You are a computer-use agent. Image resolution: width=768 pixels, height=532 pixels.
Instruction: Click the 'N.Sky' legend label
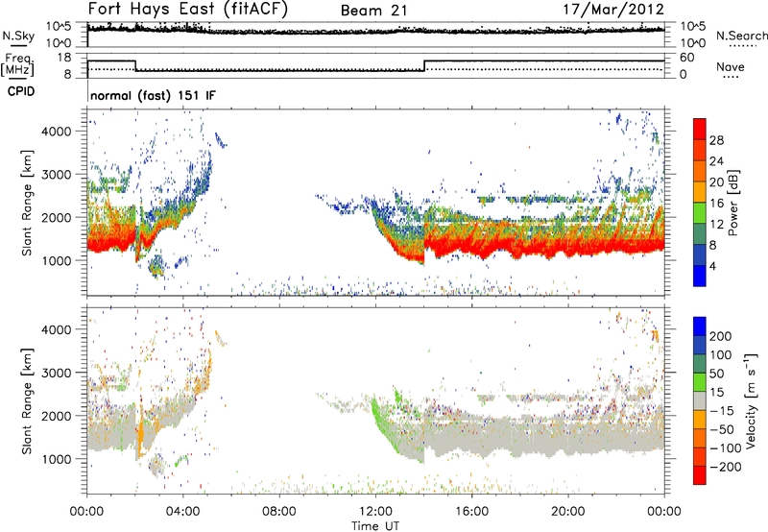click(x=18, y=36)
